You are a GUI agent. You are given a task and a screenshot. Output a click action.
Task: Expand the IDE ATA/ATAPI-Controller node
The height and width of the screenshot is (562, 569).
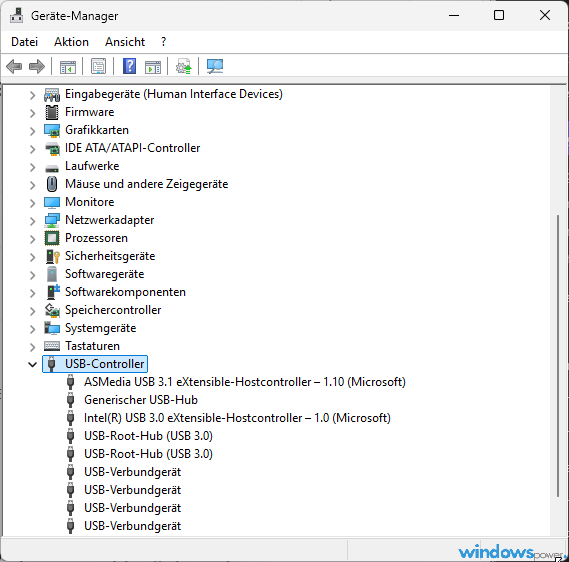click(x=33, y=149)
